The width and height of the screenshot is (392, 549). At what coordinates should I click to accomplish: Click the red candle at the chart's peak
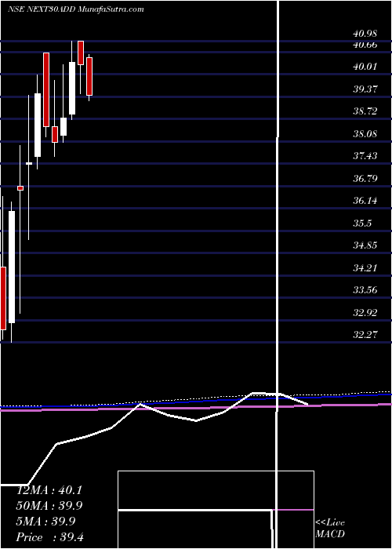pyautogui.click(x=81, y=53)
